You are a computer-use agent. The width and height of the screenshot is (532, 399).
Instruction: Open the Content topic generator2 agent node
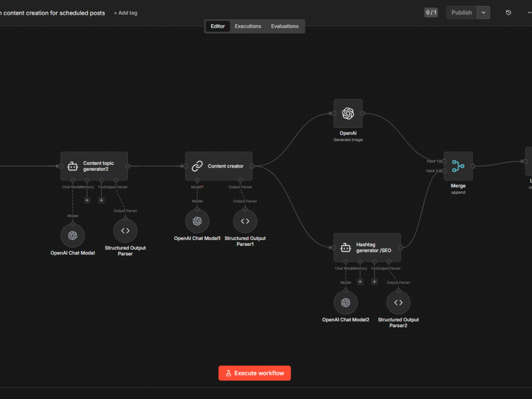click(x=94, y=166)
